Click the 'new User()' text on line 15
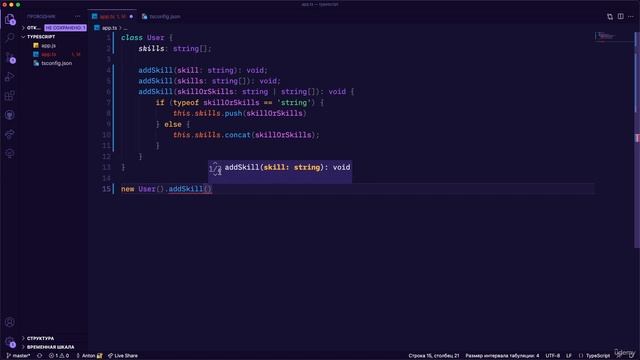Viewport: 640px width, 360px height. point(142,189)
